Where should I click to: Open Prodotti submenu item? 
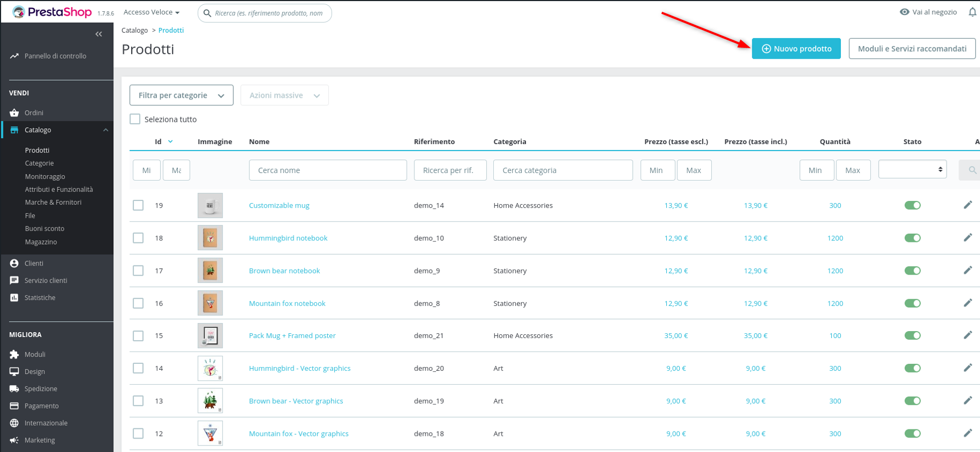point(37,150)
